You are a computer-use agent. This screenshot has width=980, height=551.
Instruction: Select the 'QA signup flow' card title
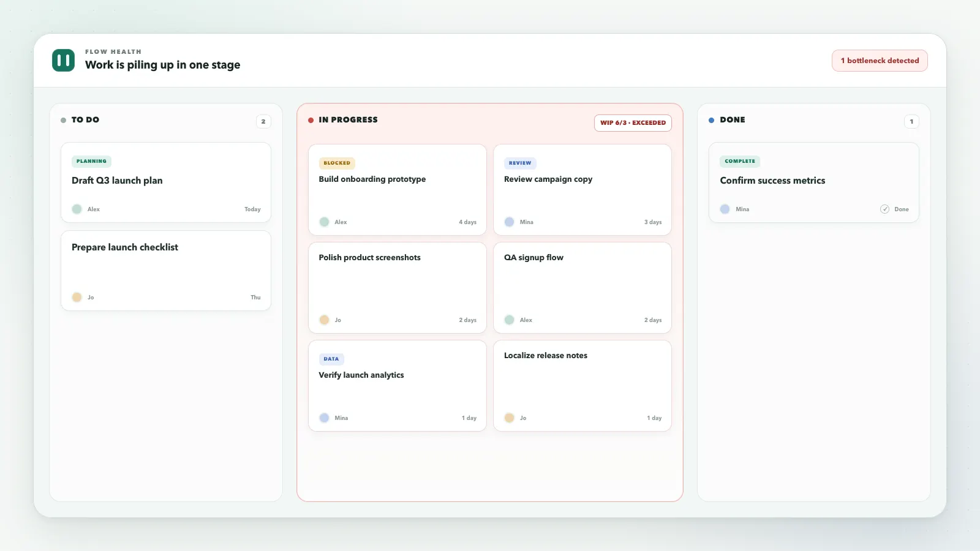point(533,258)
